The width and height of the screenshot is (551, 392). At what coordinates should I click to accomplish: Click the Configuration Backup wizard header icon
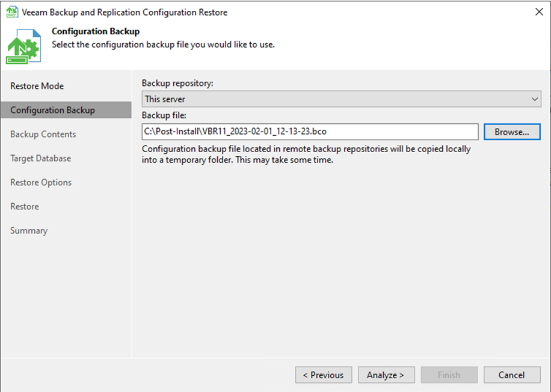click(23, 46)
